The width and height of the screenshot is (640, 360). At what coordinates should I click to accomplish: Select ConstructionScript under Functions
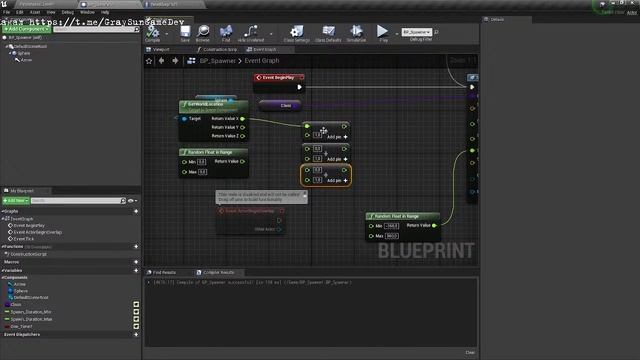tap(28, 254)
